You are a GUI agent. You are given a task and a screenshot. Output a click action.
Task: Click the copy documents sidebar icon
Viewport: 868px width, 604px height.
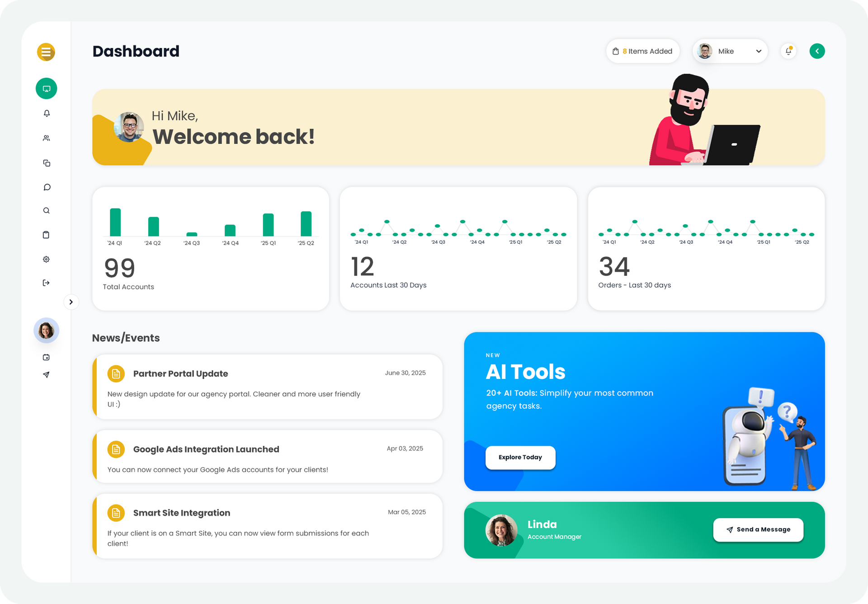coord(47,163)
